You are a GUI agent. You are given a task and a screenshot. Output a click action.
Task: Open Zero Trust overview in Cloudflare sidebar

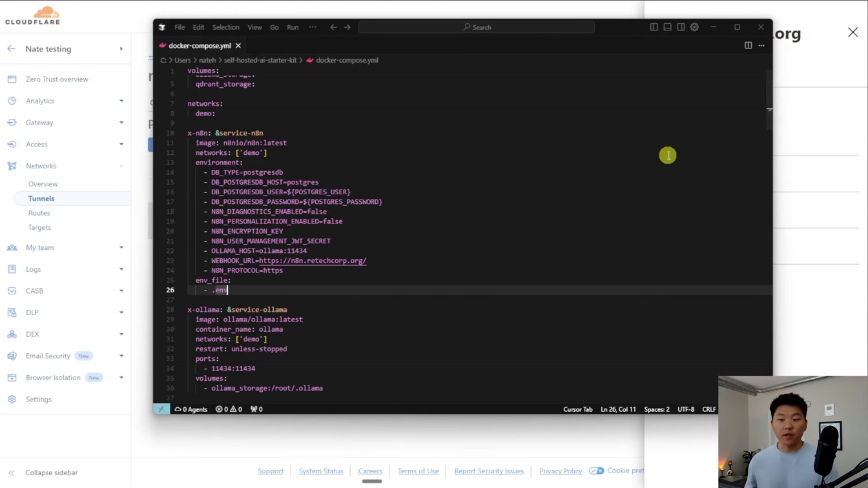tap(57, 79)
